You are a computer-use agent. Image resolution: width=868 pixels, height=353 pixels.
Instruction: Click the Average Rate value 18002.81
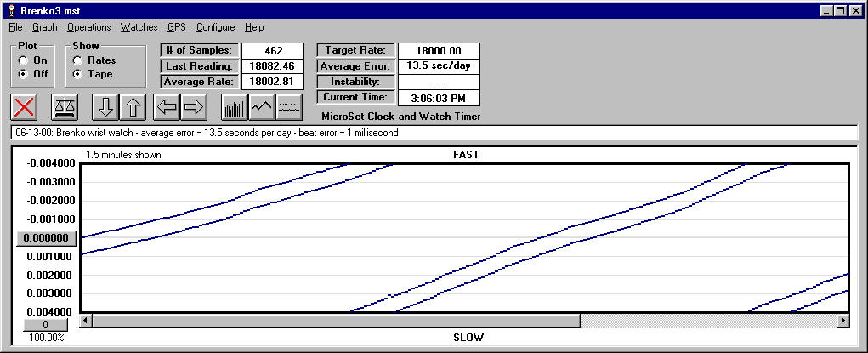pyautogui.click(x=273, y=82)
